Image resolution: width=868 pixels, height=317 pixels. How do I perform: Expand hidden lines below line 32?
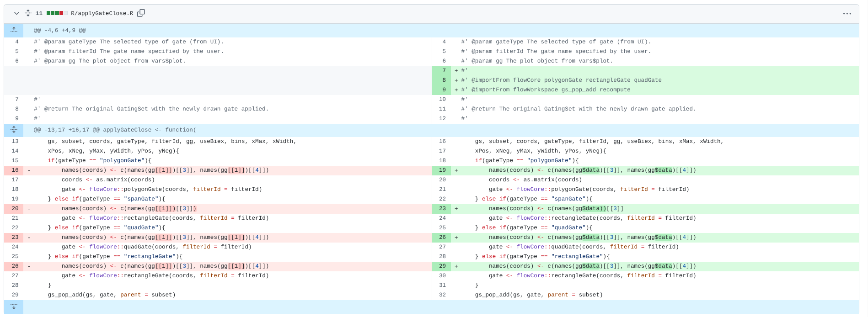coord(14,306)
